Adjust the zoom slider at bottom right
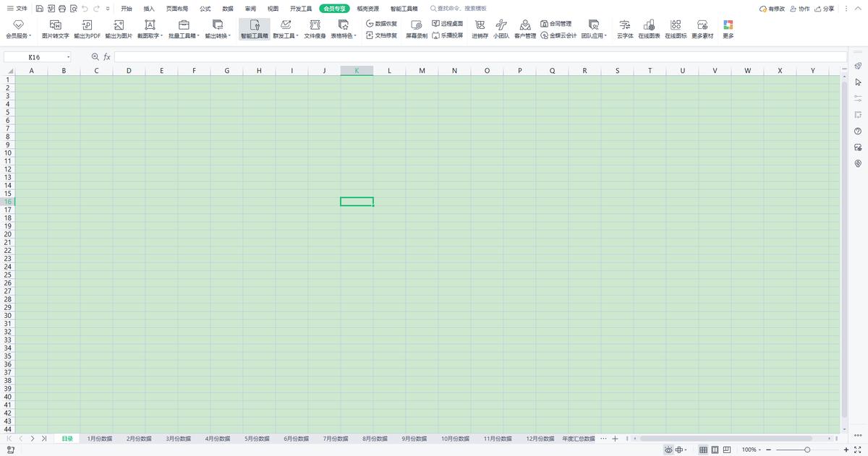Viewport: 868px width, 456px height. point(807,449)
